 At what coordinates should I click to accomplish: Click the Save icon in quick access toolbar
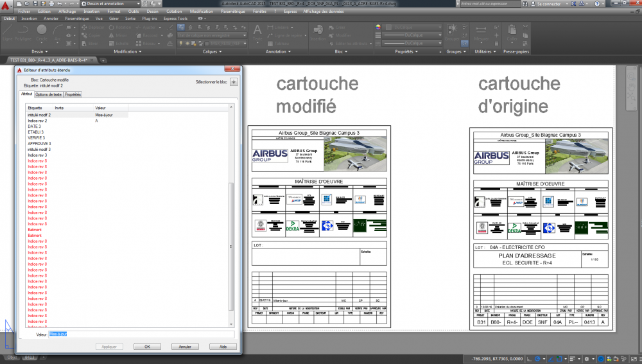[35, 4]
